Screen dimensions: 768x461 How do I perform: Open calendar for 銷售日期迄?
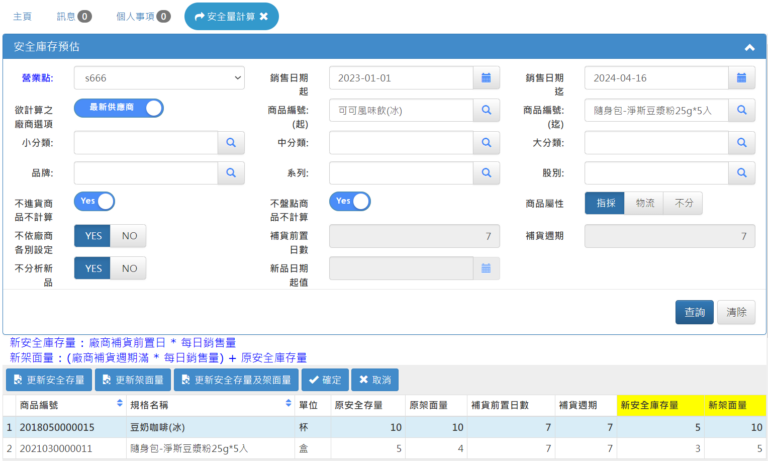pyautogui.click(x=742, y=78)
